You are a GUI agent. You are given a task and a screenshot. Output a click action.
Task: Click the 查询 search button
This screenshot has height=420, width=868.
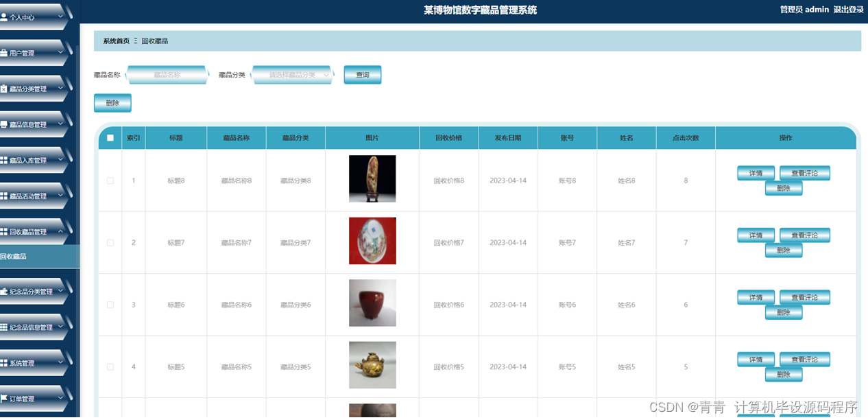362,74
